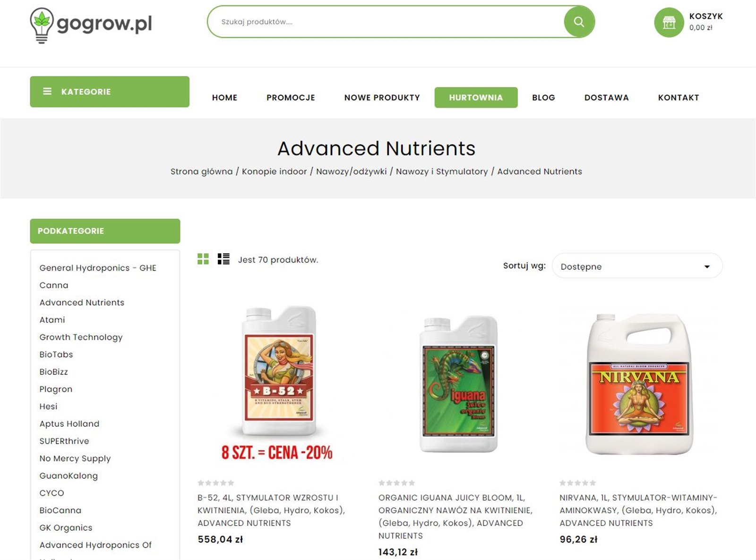Screen dimensions: 756x560
Task: Select BioBizz subcategory
Action: 54,372
